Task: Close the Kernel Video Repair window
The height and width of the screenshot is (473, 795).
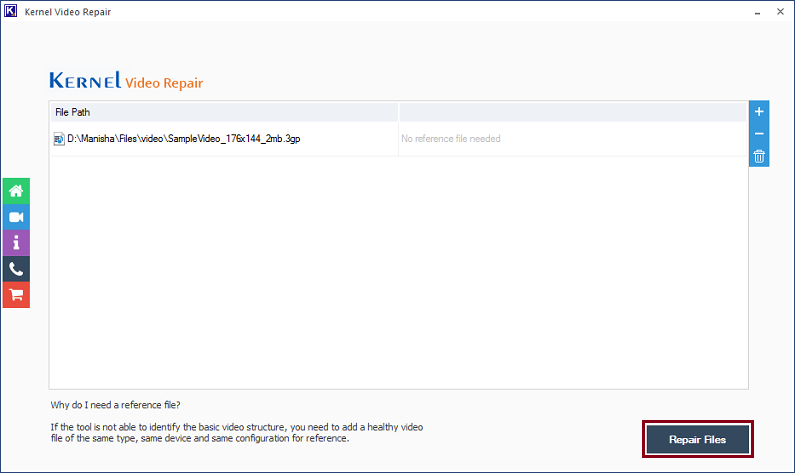Action: [x=779, y=11]
